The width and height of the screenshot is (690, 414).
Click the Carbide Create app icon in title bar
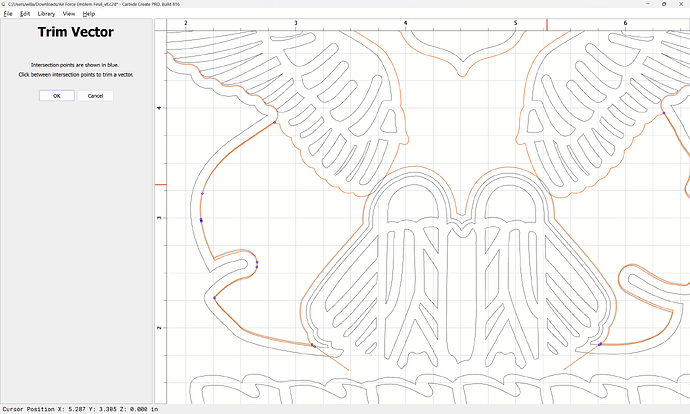pos(3,4)
